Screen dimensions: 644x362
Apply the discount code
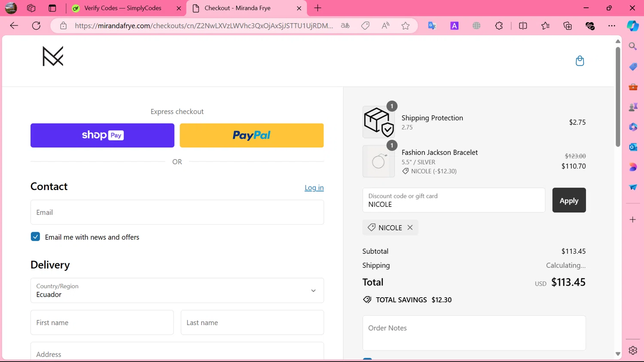[569, 200]
